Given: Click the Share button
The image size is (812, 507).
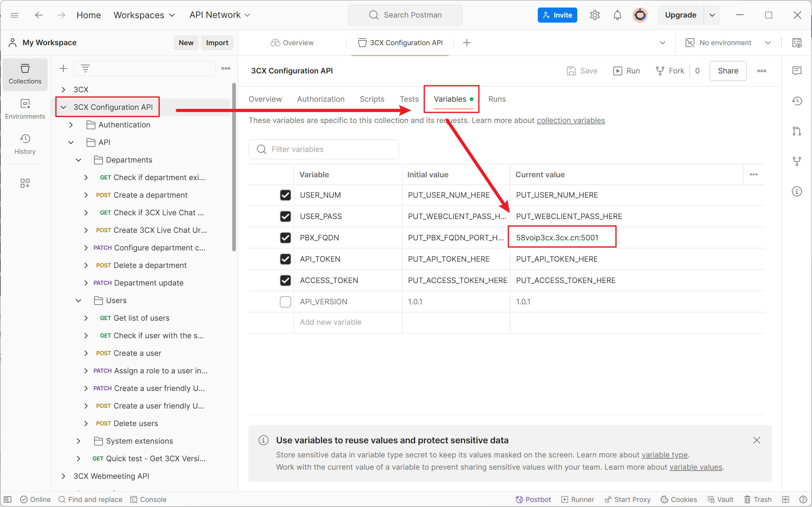Looking at the screenshot, I should [x=728, y=71].
